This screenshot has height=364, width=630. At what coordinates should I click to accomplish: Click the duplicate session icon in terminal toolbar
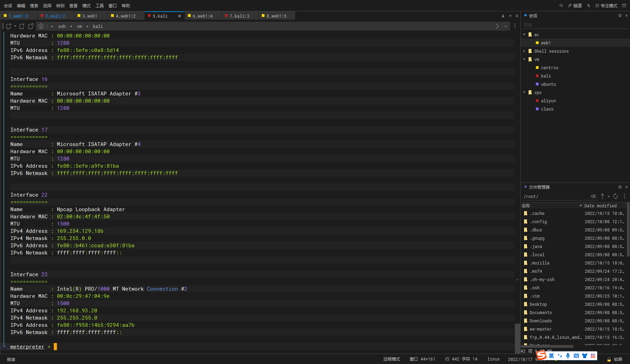31,26
